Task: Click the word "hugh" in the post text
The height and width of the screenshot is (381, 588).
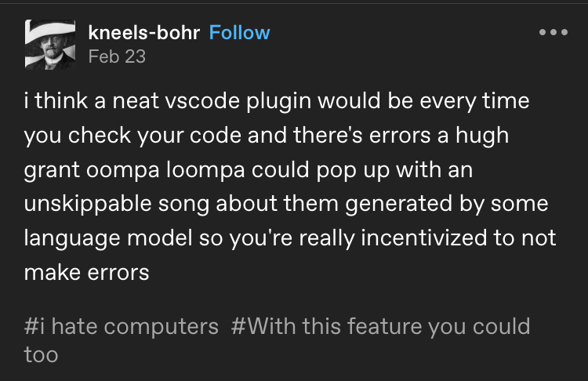Action: (482, 136)
